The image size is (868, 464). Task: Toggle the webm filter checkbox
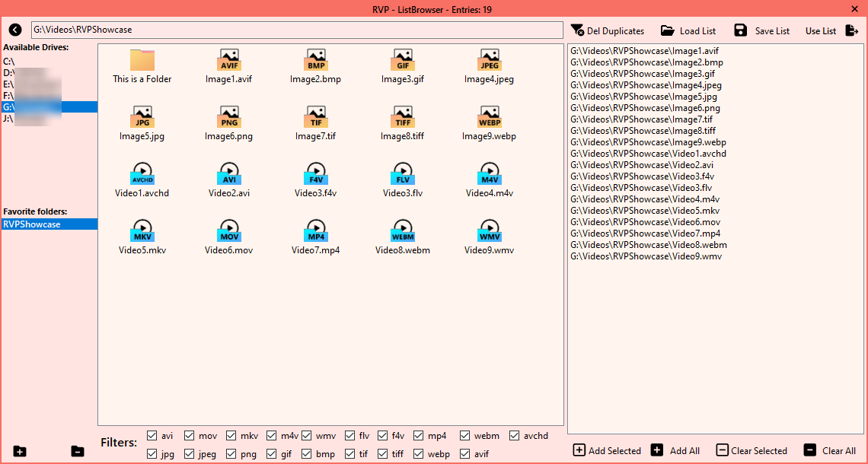[465, 436]
